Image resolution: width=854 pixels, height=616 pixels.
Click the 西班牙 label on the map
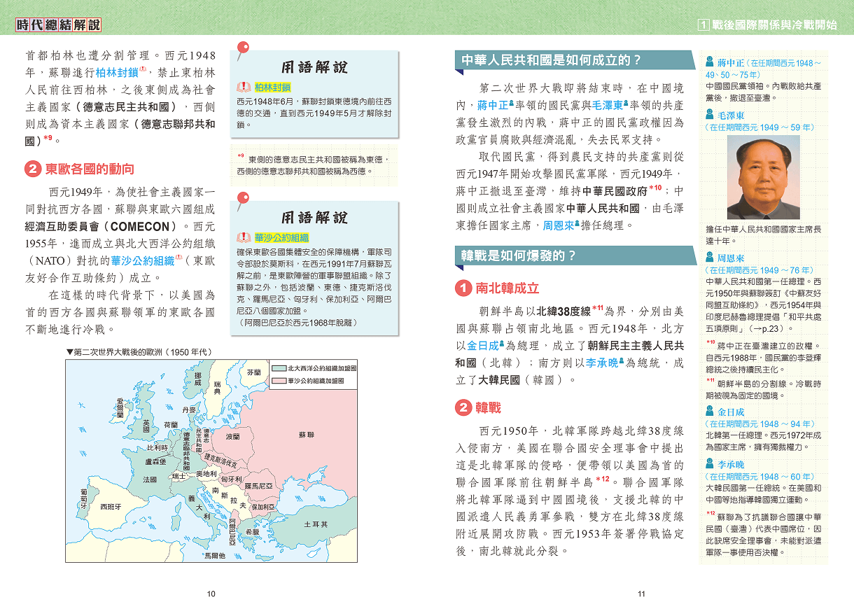[x=111, y=506]
